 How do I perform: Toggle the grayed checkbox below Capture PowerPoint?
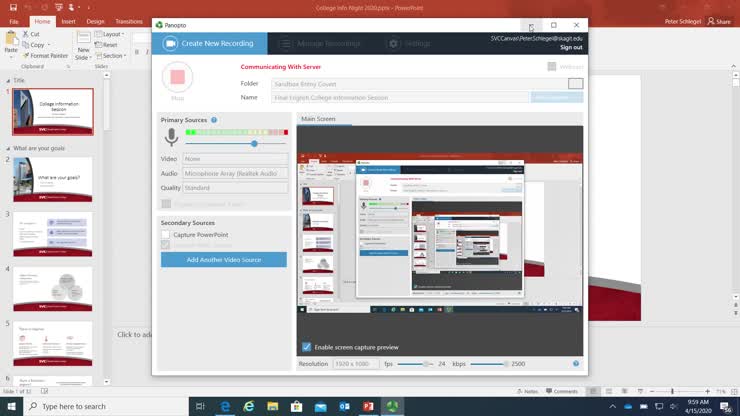tap(165, 245)
